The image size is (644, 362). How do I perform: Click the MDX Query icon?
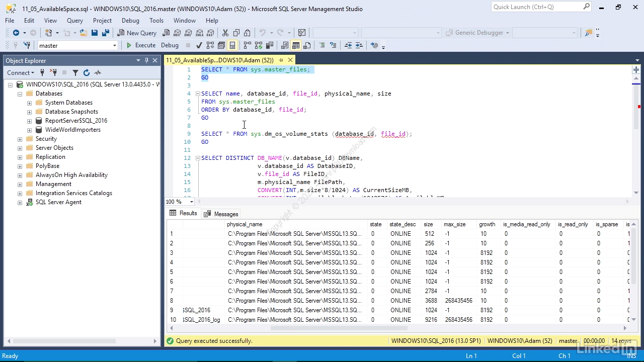[177, 33]
